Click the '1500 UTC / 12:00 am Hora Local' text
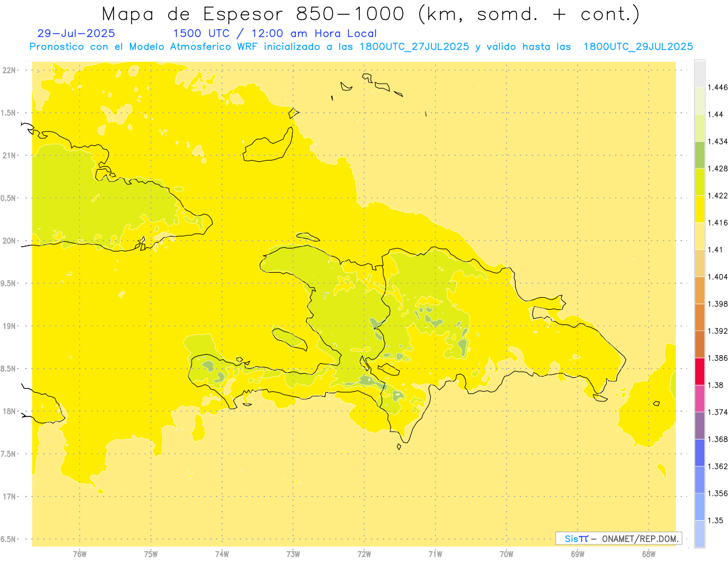 (275, 33)
